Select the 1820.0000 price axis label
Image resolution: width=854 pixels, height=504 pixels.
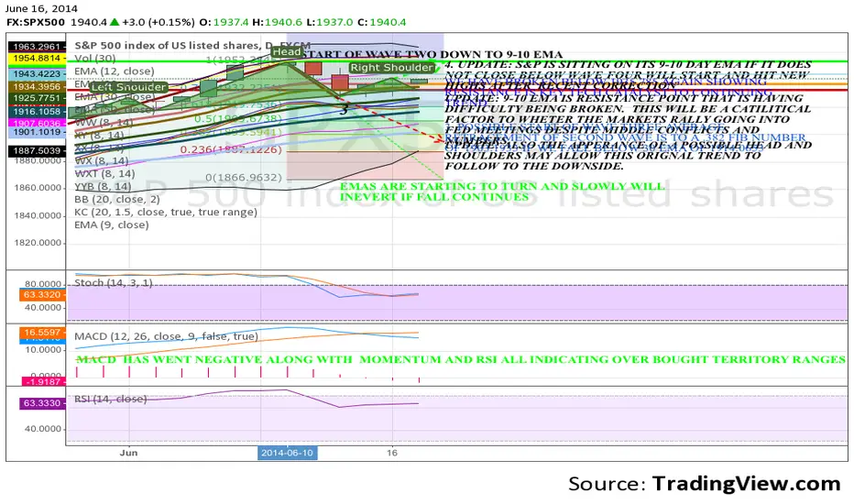coord(38,243)
